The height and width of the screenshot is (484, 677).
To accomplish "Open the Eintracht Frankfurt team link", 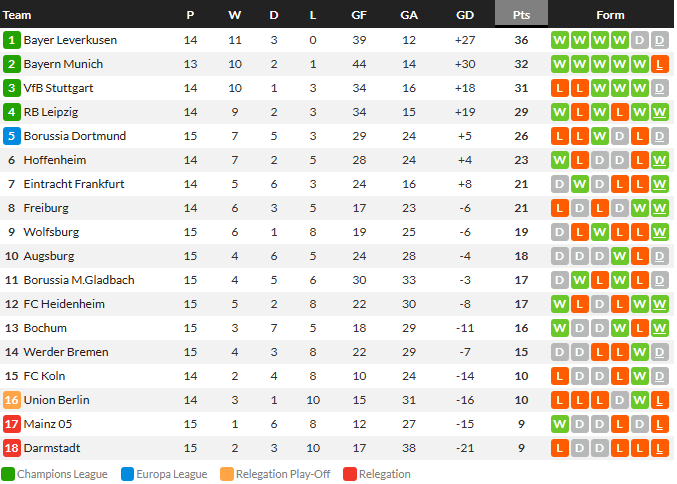I will [x=74, y=184].
